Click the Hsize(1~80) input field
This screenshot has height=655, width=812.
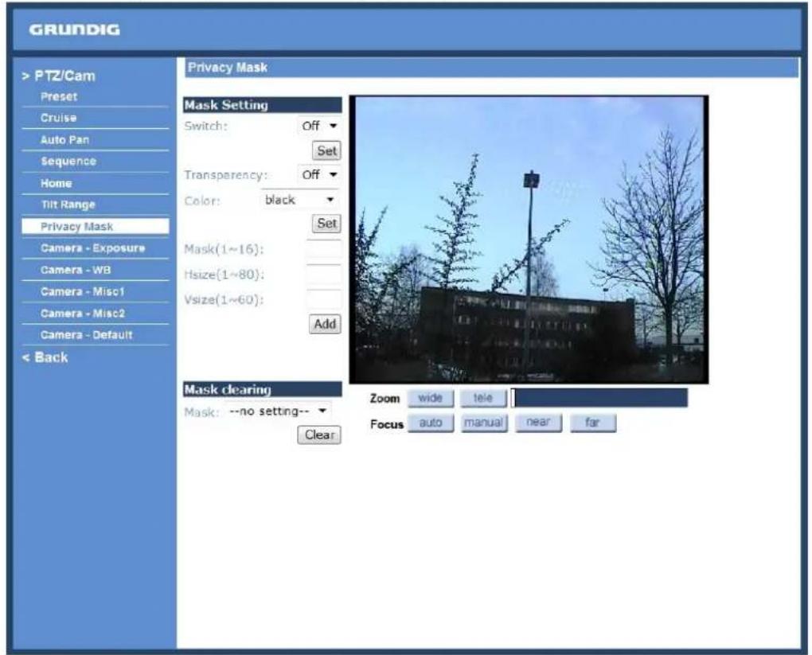click(324, 275)
